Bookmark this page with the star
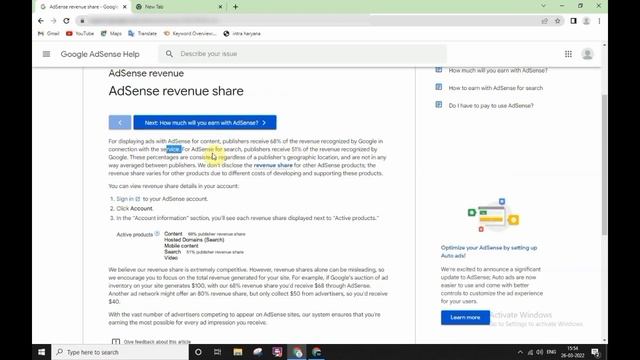 point(558,21)
